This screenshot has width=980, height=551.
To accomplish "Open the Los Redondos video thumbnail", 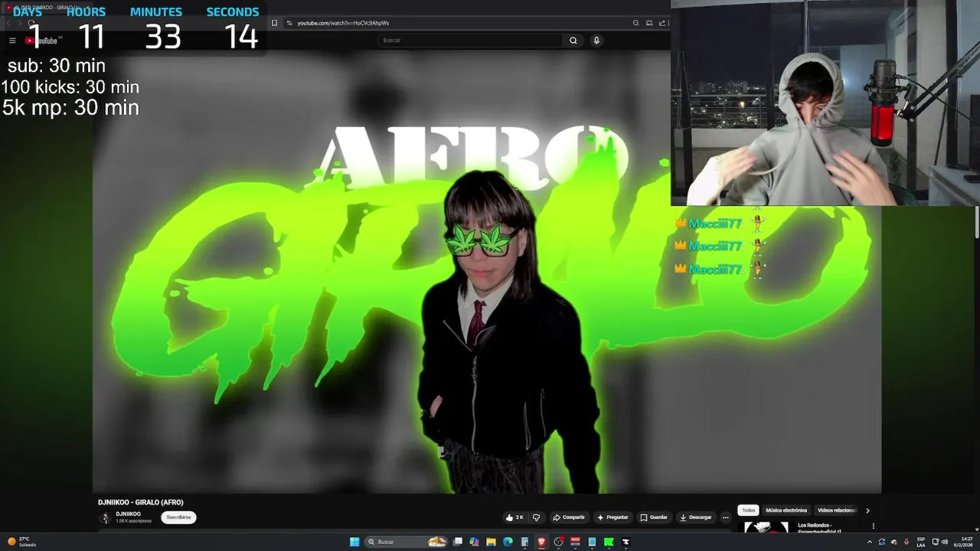I will 766,527.
